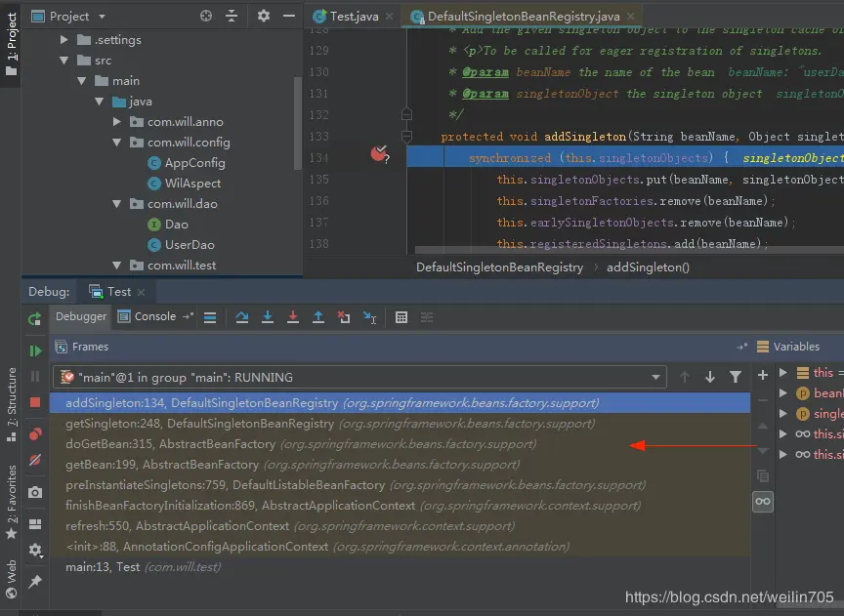Open View Breakpoints icon
844x616 pixels.
[x=35, y=433]
